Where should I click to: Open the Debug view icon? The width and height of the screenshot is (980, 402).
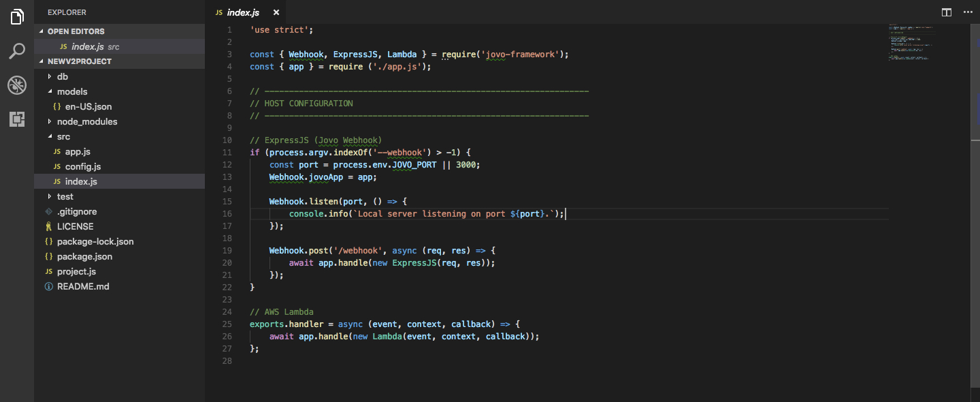point(17,85)
